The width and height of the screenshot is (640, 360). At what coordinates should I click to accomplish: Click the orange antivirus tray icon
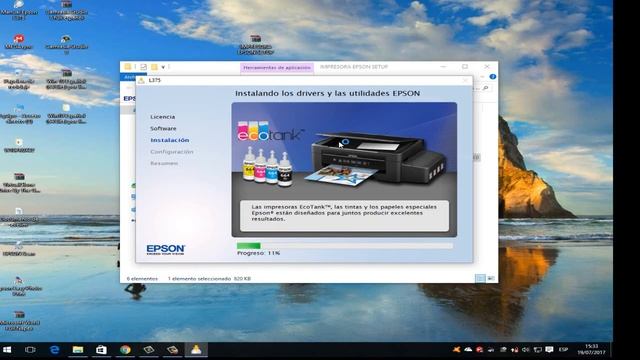[x=457, y=350]
